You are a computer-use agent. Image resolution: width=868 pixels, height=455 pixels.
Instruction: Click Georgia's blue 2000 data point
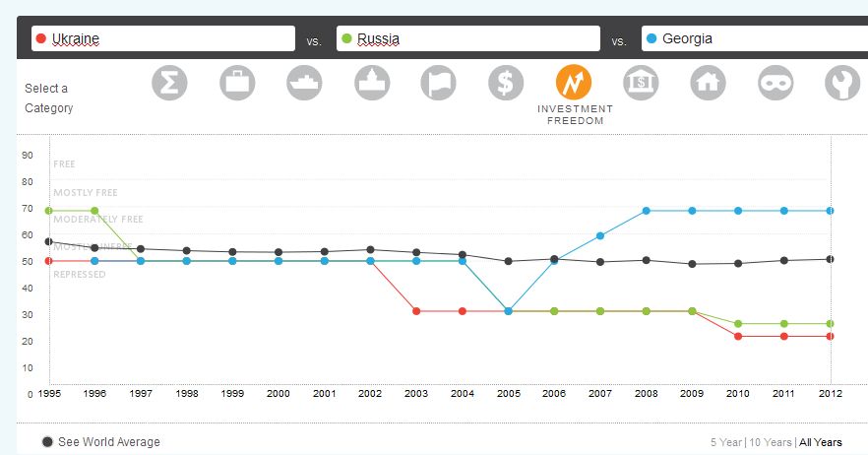(x=279, y=261)
